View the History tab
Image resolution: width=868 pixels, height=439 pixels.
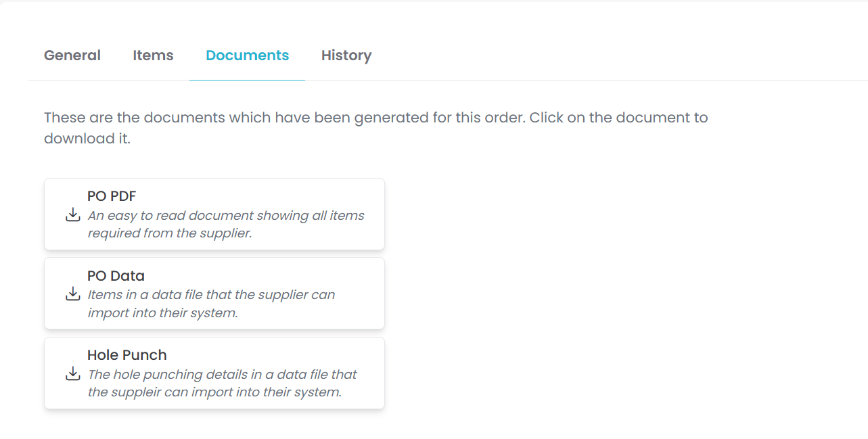346,55
